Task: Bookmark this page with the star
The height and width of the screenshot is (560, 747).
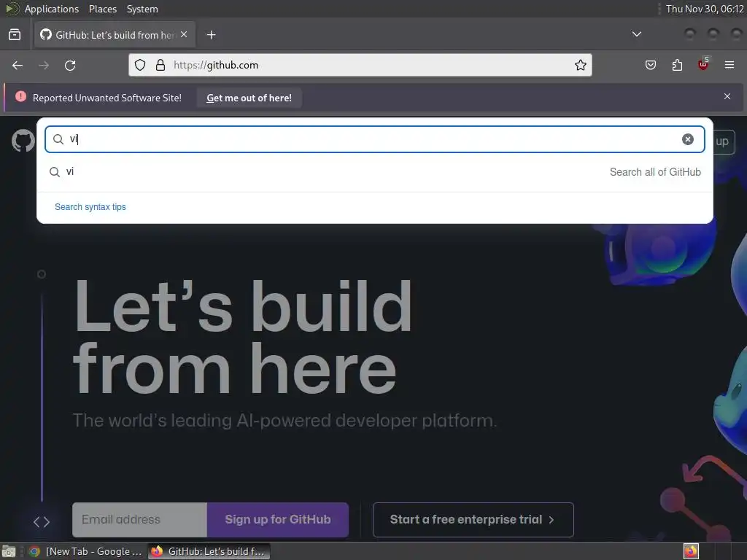Action: (580, 65)
